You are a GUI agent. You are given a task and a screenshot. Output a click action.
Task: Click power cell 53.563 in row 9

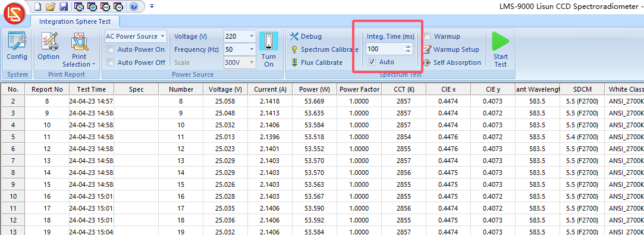click(x=315, y=185)
